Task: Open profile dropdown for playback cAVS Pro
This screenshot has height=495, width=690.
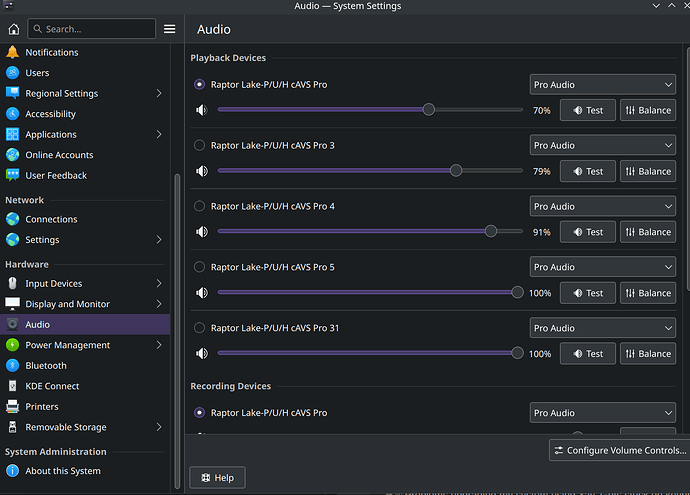Action: 602,84
